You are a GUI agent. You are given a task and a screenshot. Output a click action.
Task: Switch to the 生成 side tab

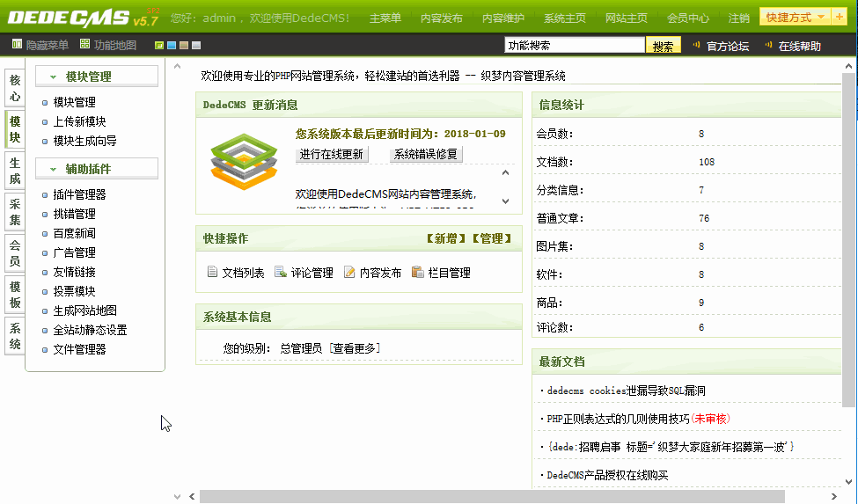(15, 171)
